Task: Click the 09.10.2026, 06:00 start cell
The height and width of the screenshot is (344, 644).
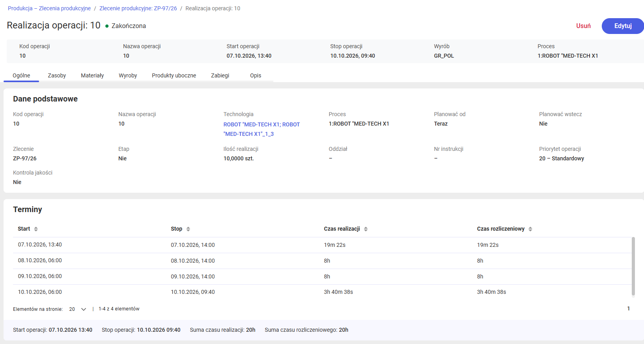Action: 40,276
